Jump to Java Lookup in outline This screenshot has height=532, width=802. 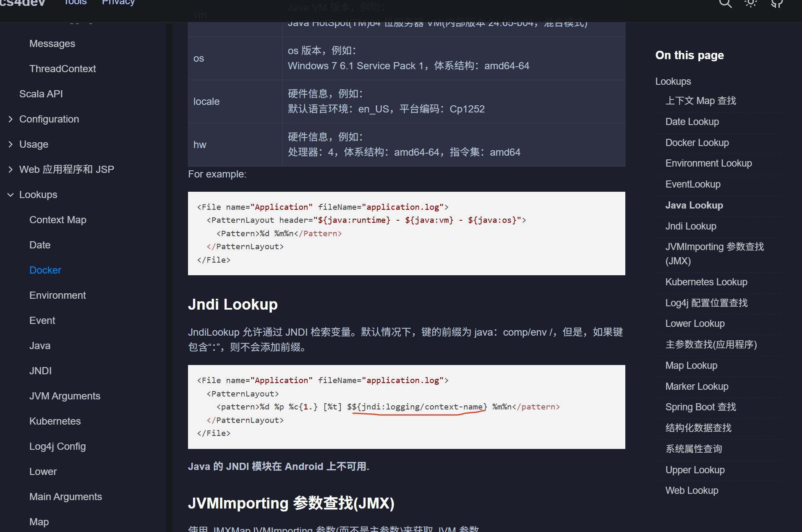point(694,205)
